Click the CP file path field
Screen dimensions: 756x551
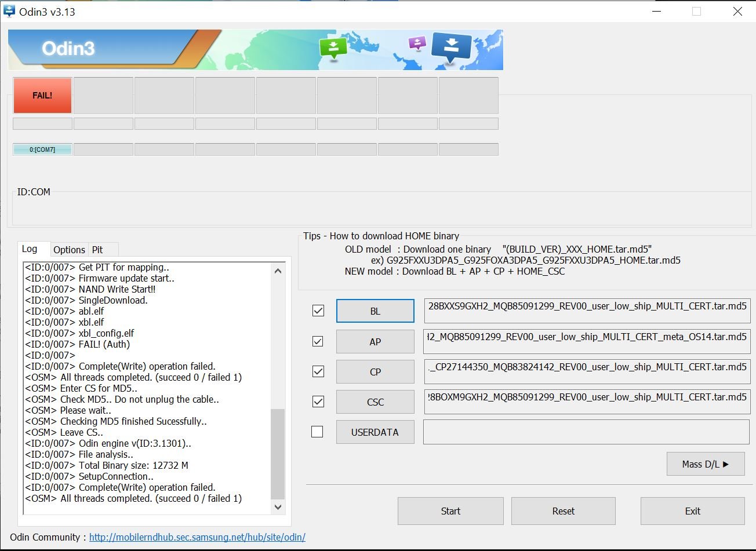pyautogui.click(x=587, y=371)
